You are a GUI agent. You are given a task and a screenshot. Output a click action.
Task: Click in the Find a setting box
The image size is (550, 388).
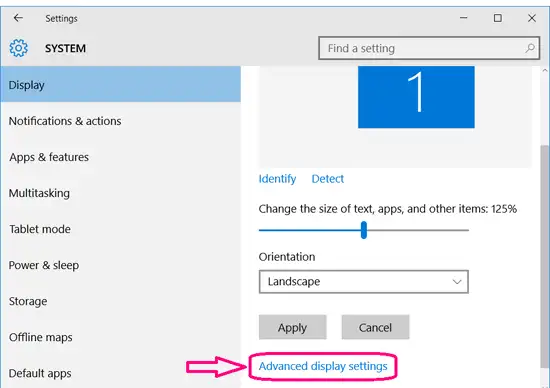coord(429,48)
